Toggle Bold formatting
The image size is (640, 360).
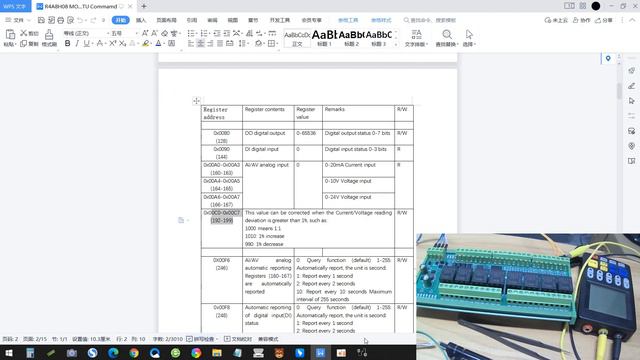[x=67, y=43]
